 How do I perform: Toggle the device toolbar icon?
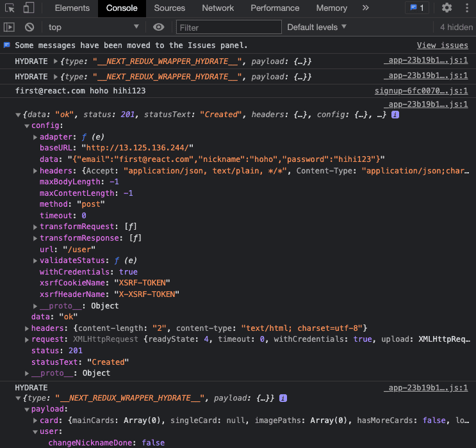coord(29,8)
